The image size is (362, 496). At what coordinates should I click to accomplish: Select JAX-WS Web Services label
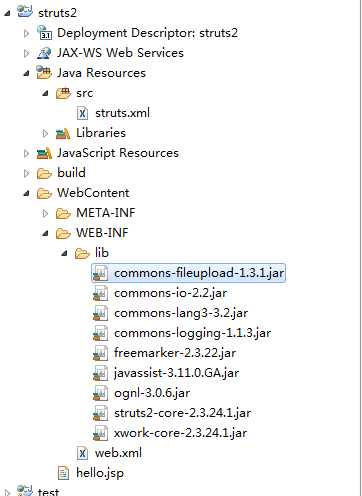click(x=120, y=53)
